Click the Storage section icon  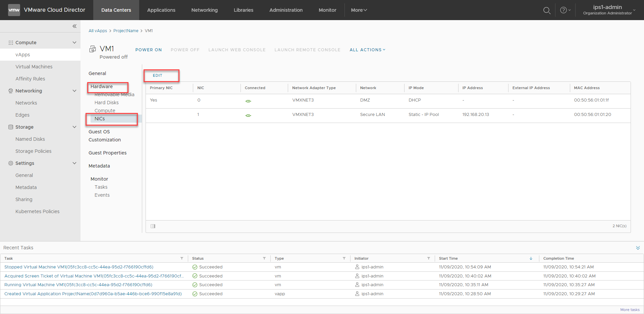[x=11, y=127]
